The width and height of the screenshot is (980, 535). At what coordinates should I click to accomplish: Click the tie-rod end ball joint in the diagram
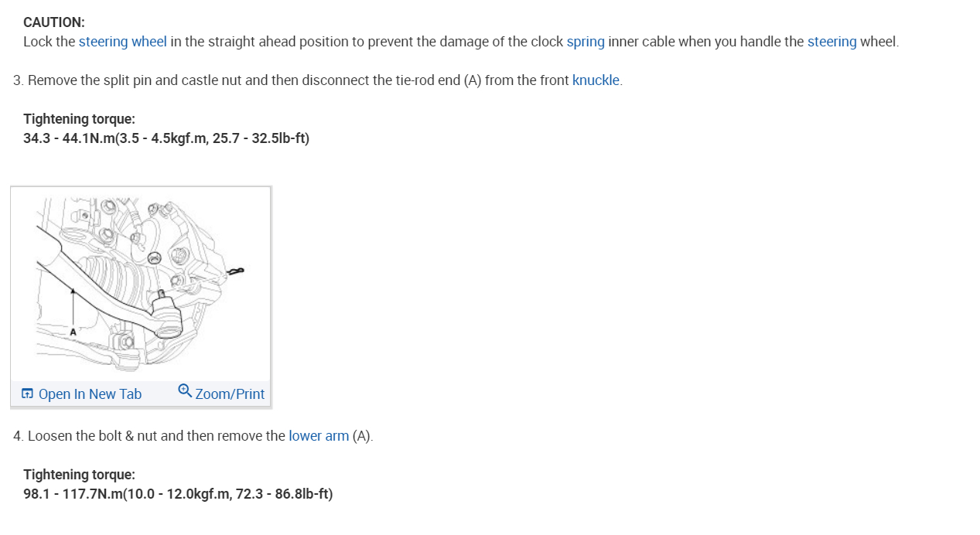click(166, 313)
